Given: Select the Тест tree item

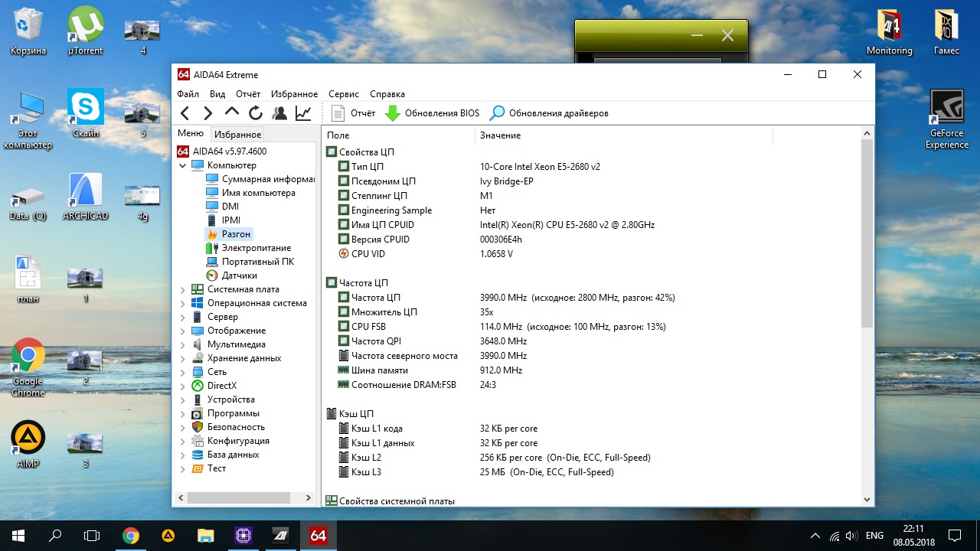Looking at the screenshot, I should click(209, 468).
